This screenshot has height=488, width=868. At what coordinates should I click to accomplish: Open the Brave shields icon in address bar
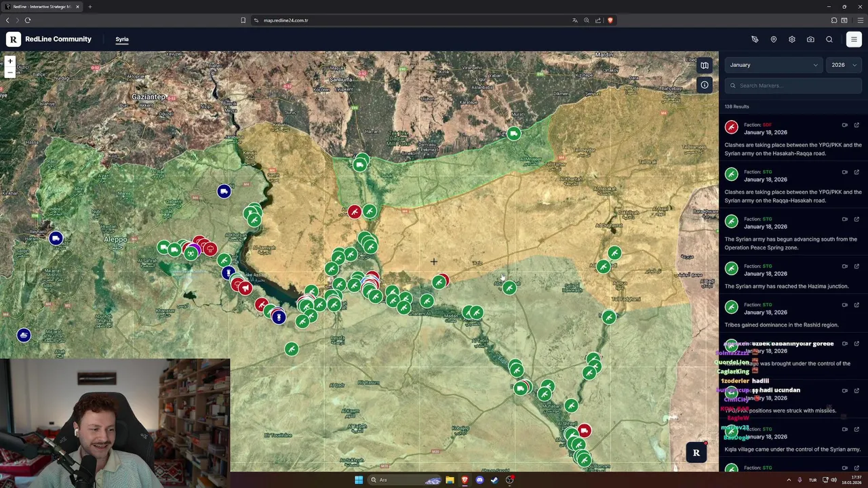610,20
